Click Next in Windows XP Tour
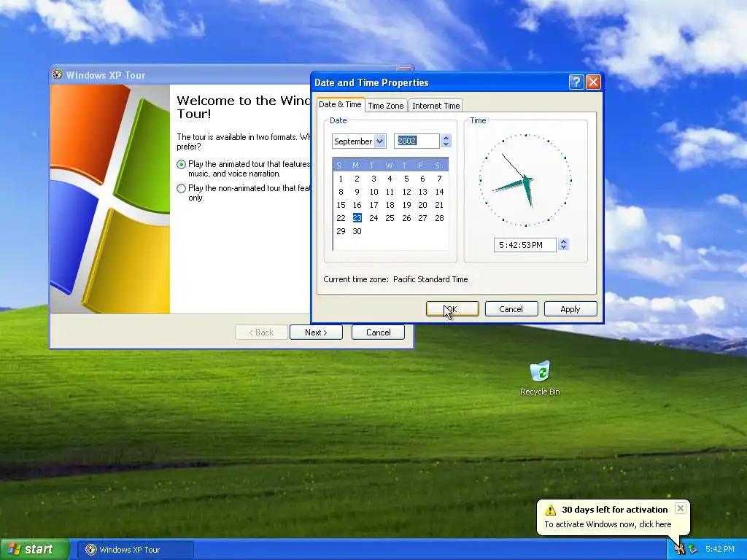The height and width of the screenshot is (560, 747). [x=316, y=332]
